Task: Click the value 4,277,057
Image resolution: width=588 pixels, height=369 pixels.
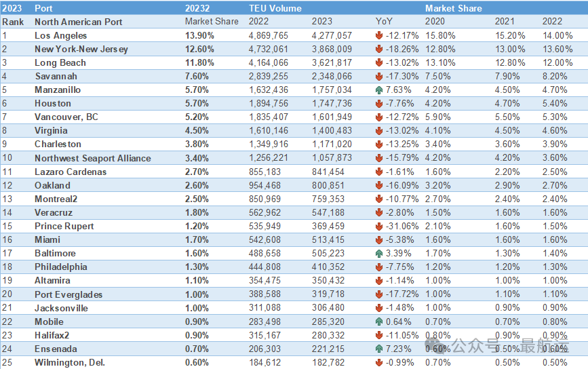Action: coord(332,36)
